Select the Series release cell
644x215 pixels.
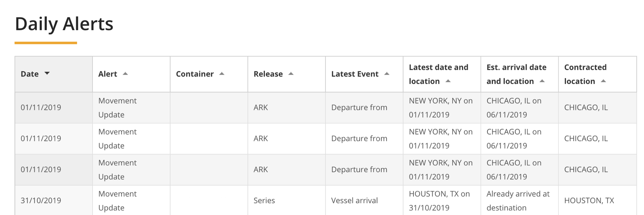pos(264,200)
